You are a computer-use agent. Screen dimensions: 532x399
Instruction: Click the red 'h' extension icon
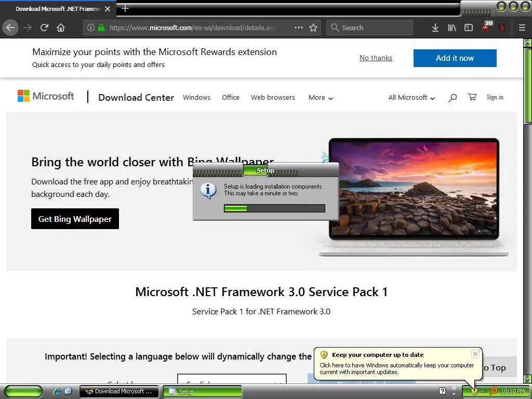pos(502,28)
